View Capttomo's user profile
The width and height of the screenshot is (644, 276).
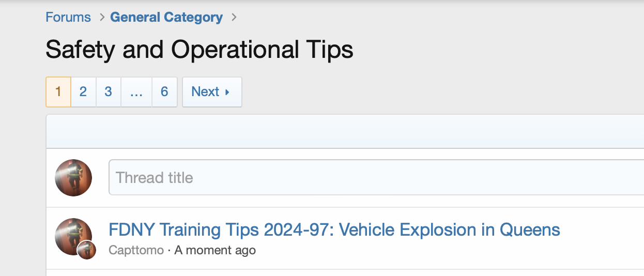[x=136, y=251]
